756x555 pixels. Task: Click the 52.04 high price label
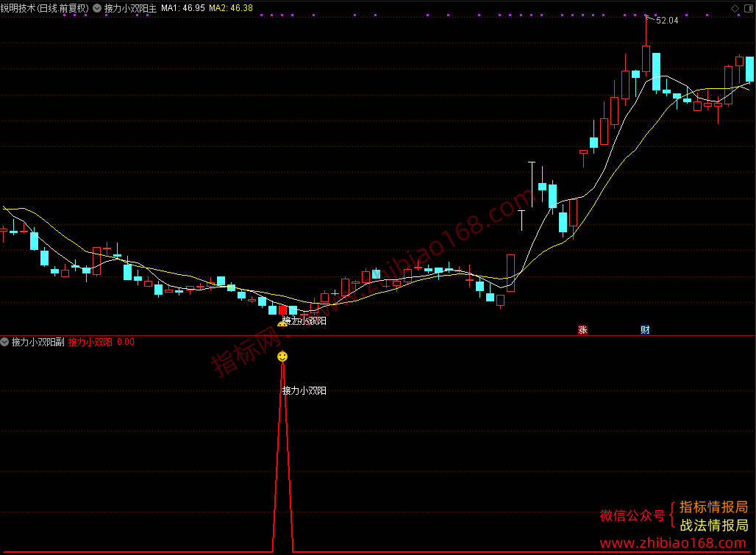pyautogui.click(x=667, y=21)
